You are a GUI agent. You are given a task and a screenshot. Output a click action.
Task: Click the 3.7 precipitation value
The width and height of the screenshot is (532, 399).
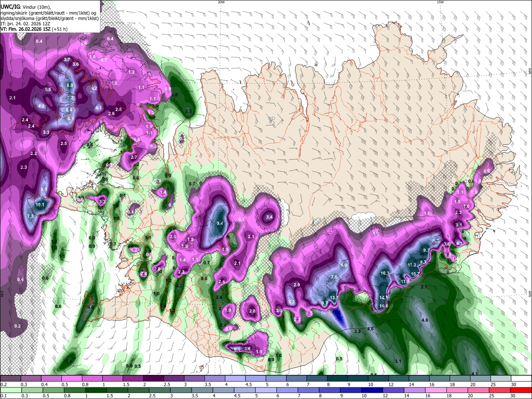pyautogui.click(x=67, y=60)
